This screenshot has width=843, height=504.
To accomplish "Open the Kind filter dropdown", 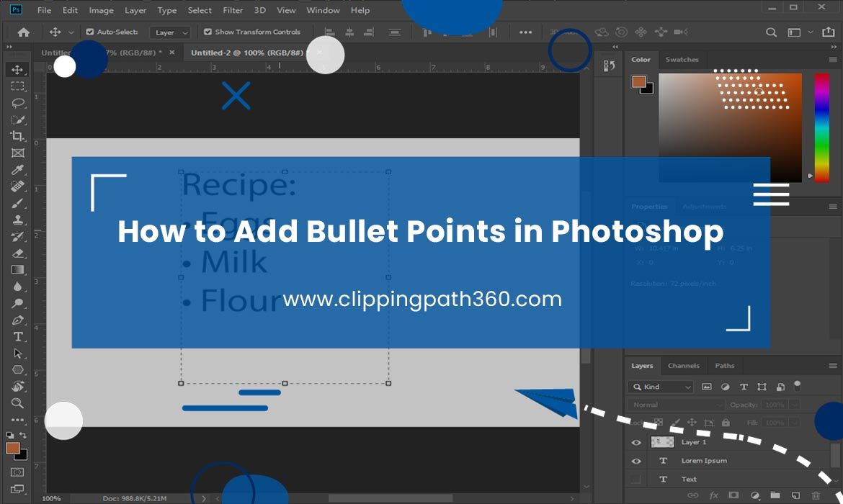I will click(661, 387).
